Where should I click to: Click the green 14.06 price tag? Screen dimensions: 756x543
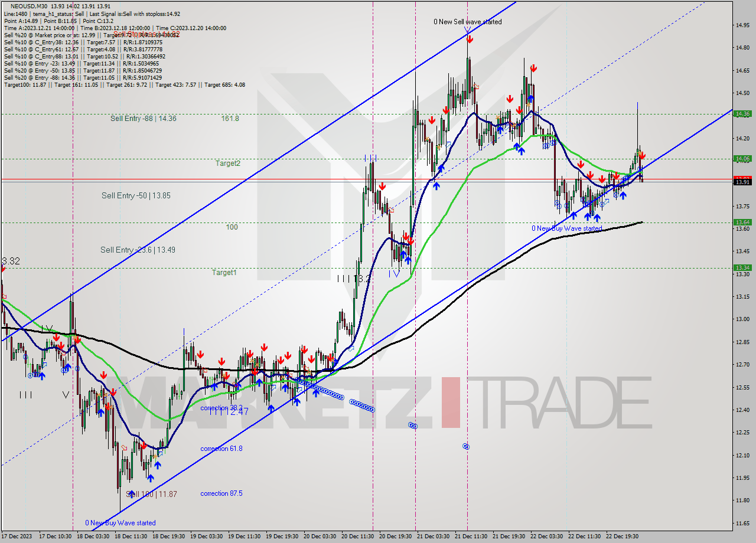click(x=742, y=158)
